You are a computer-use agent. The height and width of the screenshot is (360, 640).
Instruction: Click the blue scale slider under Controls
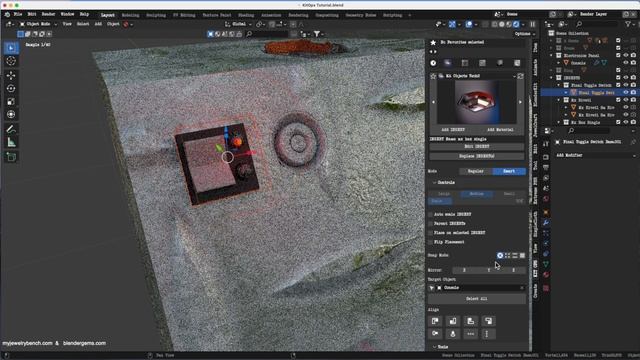point(477,201)
